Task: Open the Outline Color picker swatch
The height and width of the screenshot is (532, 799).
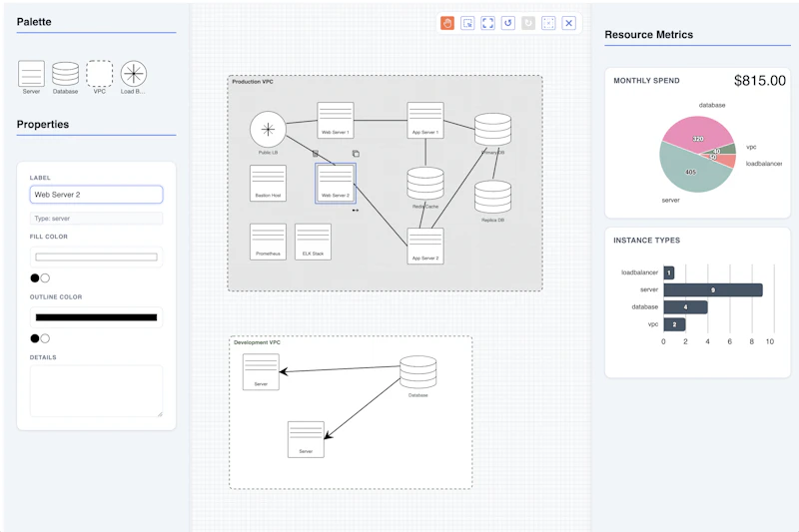Action: point(96,317)
